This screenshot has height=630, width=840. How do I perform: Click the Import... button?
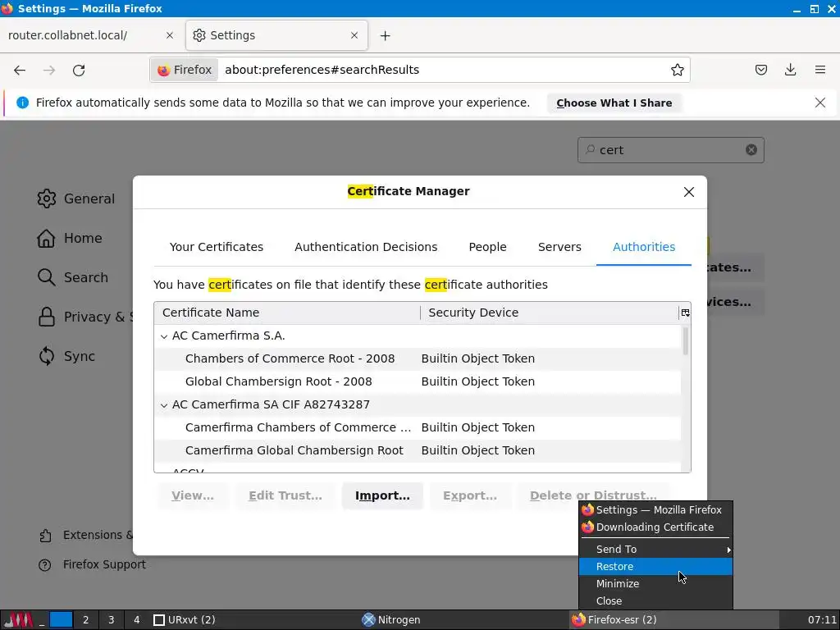pos(382,496)
